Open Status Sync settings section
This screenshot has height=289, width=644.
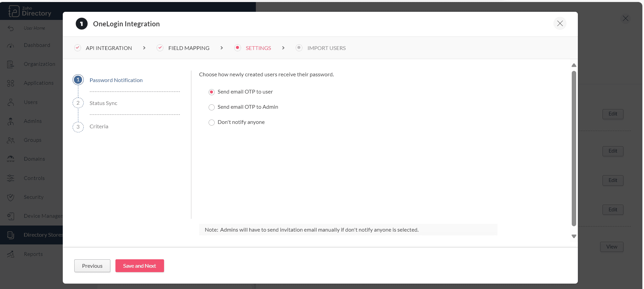click(x=103, y=103)
